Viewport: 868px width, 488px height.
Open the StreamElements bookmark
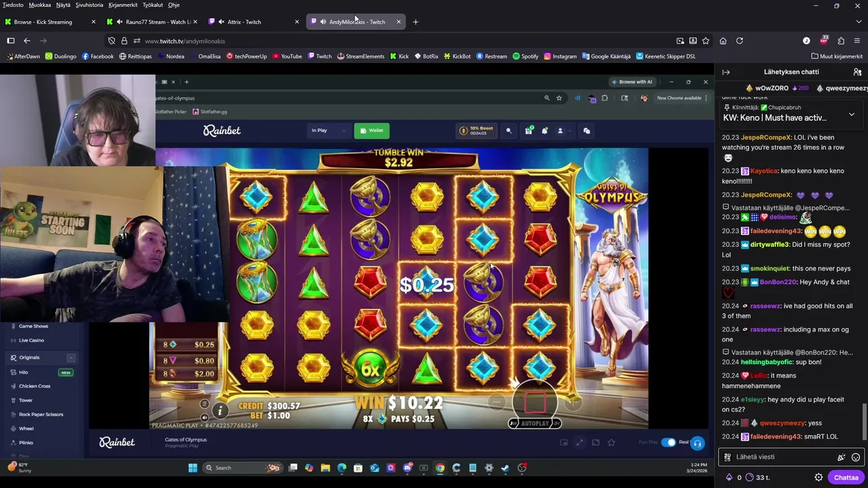[x=361, y=56]
